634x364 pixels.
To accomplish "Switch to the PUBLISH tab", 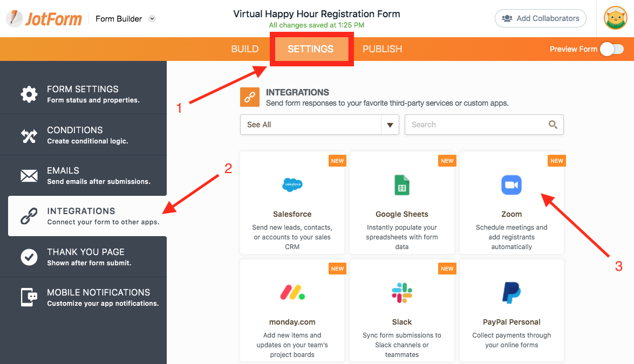I will pos(382,49).
